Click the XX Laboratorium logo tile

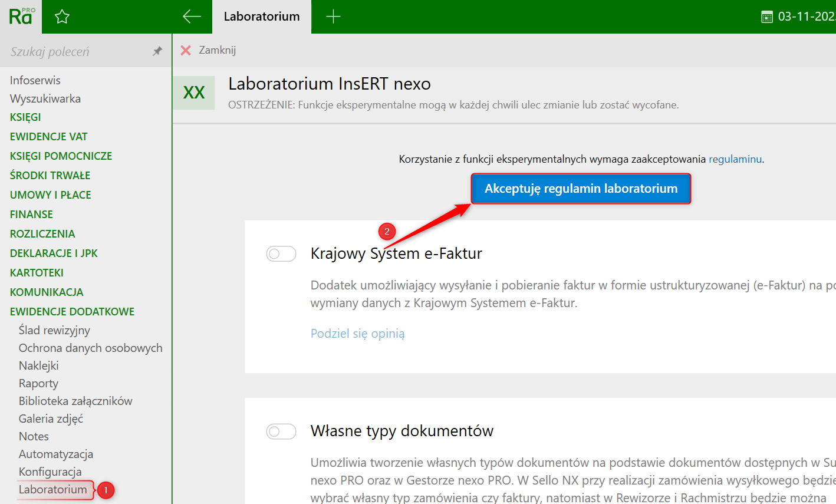pos(194,93)
